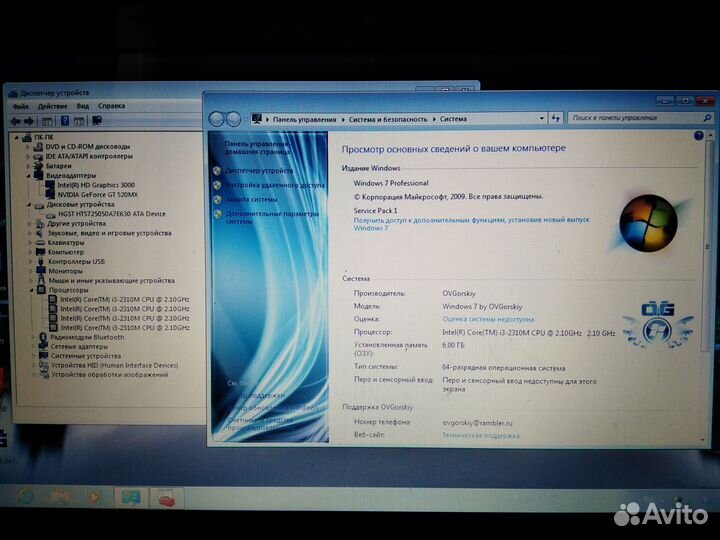The height and width of the screenshot is (540, 720).
Task: Open the Файл menu in Device Manager
Action: [21, 106]
